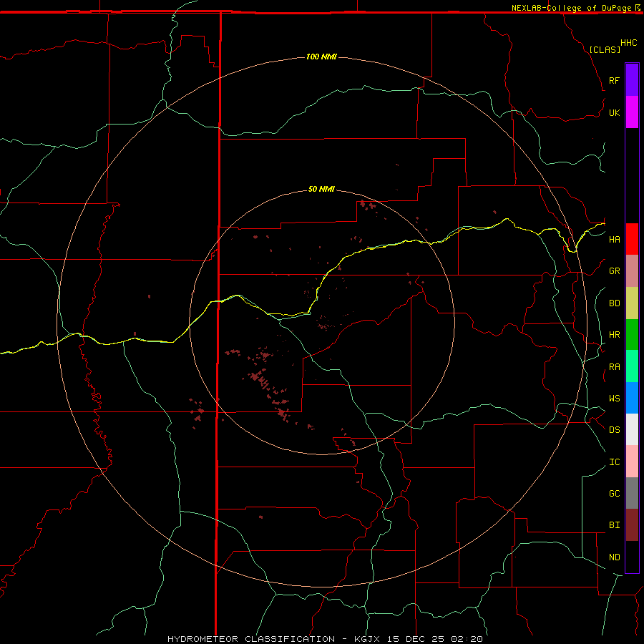Click the NEXLAB-College of DuPage text
Screen dimensions: 644x644
click(571, 8)
